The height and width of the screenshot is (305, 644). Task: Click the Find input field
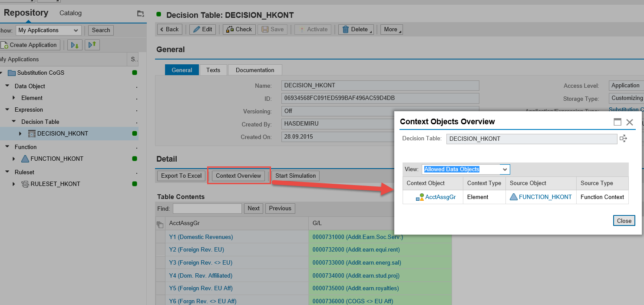point(207,209)
